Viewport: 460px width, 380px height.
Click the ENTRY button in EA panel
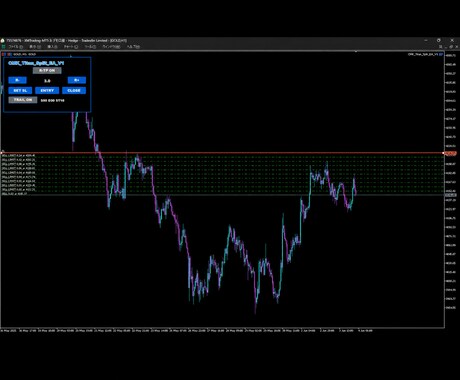(47, 90)
